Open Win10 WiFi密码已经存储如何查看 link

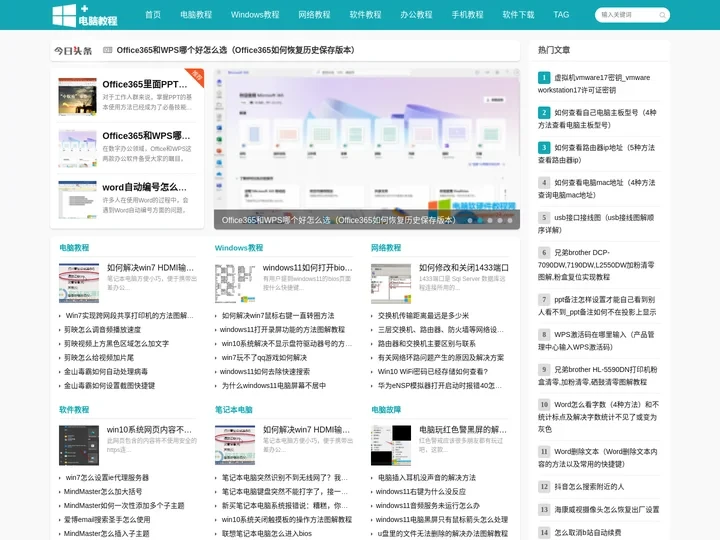click(433, 371)
